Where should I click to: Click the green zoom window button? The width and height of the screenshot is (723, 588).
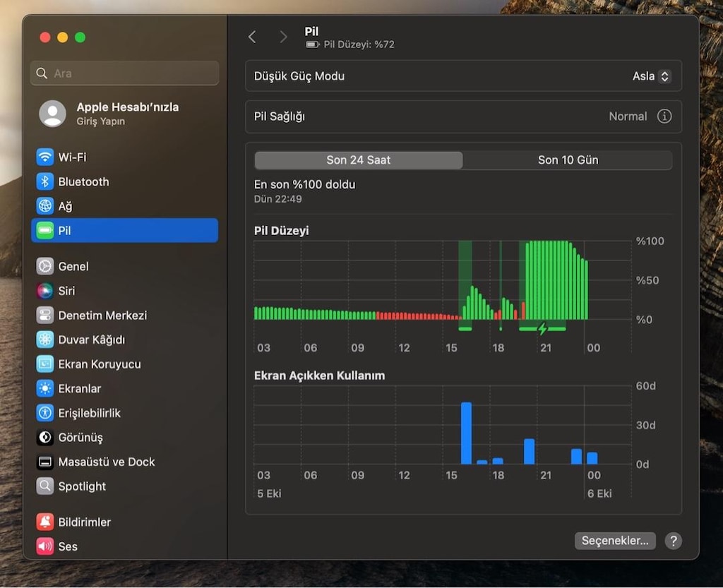pos(80,37)
